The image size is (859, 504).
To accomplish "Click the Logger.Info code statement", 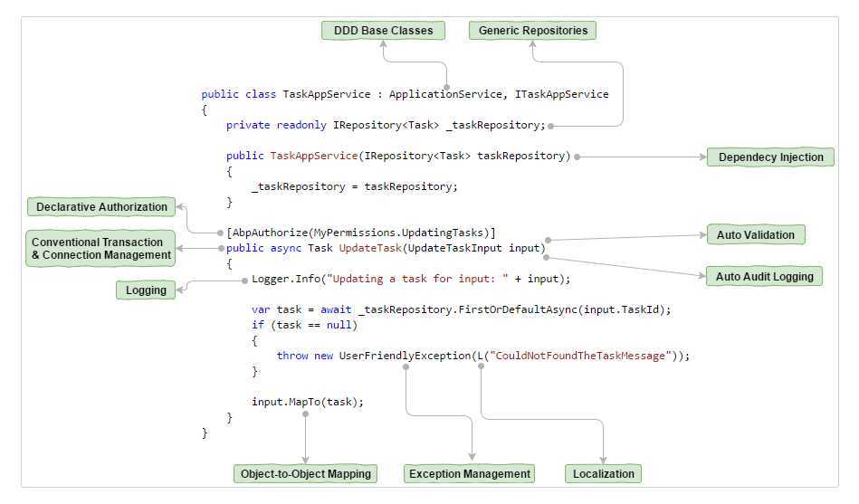I will 411,279.
